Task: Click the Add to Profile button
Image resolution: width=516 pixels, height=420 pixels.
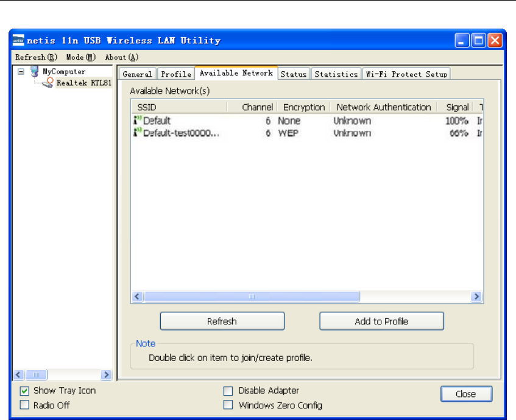Action: pyautogui.click(x=381, y=321)
